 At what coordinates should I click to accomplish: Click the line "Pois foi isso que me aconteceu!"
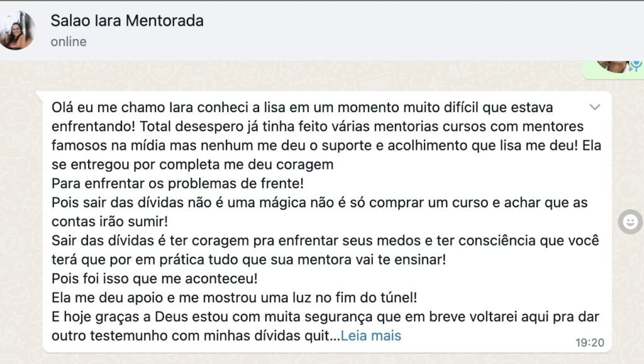pos(155,278)
